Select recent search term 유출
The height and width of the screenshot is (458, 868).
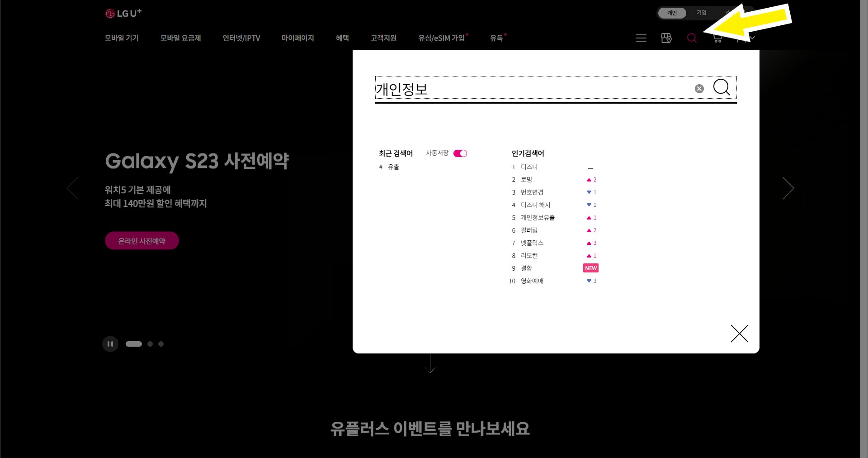[393, 167]
